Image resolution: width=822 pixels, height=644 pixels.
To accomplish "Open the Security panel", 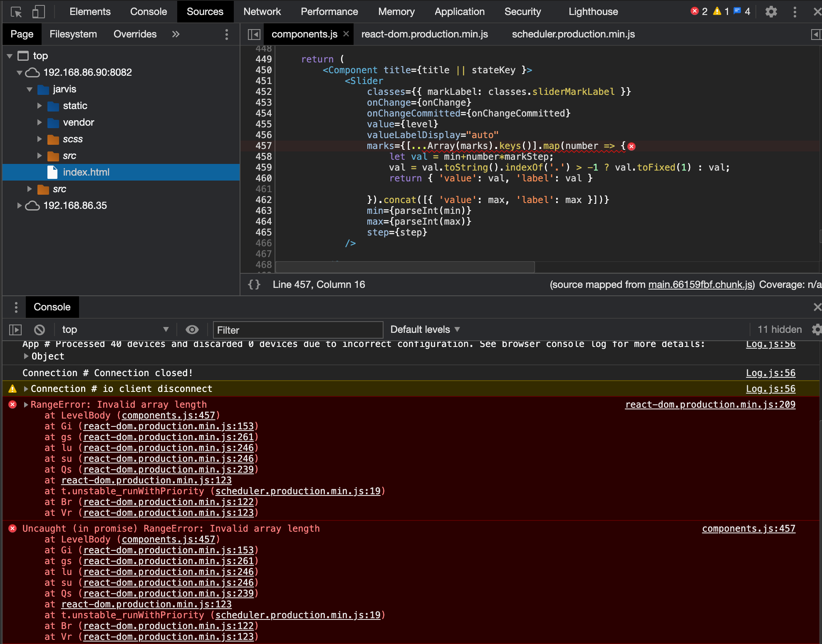I will [522, 12].
